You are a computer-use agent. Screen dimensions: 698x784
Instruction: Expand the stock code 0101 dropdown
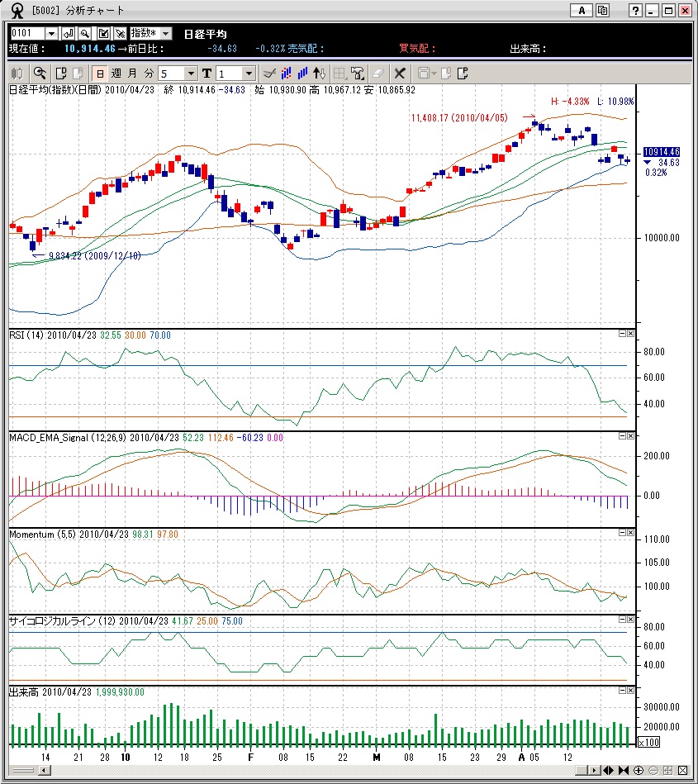pos(51,34)
